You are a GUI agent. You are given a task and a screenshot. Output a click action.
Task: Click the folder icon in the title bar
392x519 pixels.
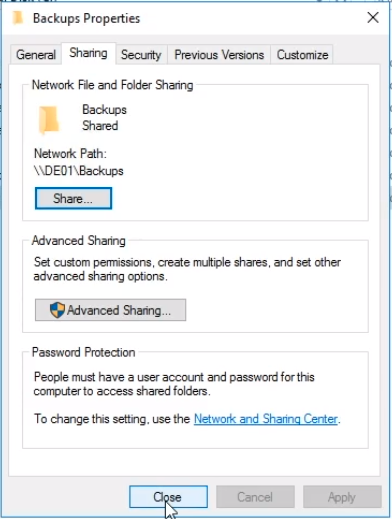pos(18,18)
